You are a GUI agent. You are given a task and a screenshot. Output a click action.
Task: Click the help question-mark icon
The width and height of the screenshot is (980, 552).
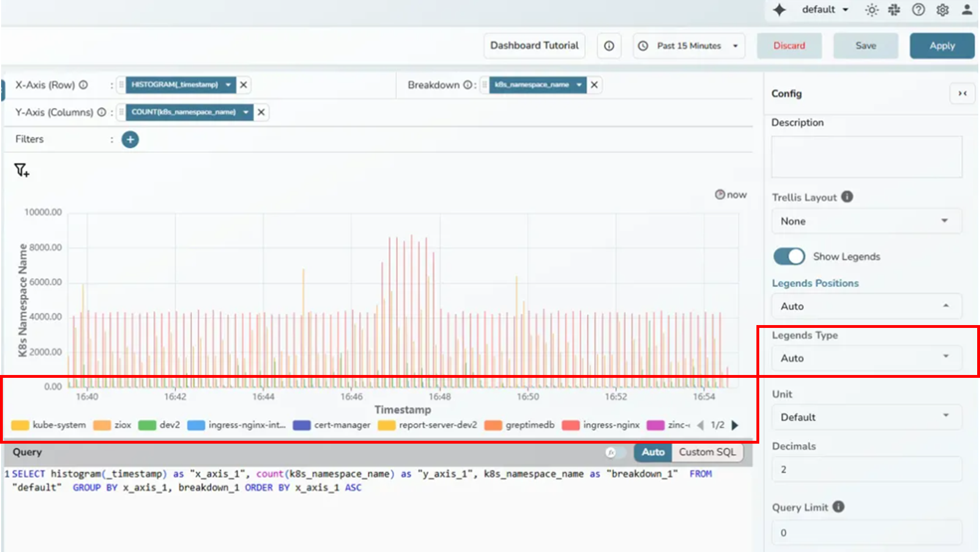[x=918, y=10]
